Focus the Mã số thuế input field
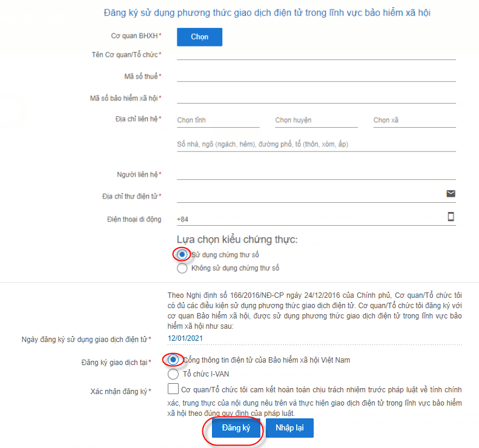The image size is (479, 448). [x=316, y=76]
